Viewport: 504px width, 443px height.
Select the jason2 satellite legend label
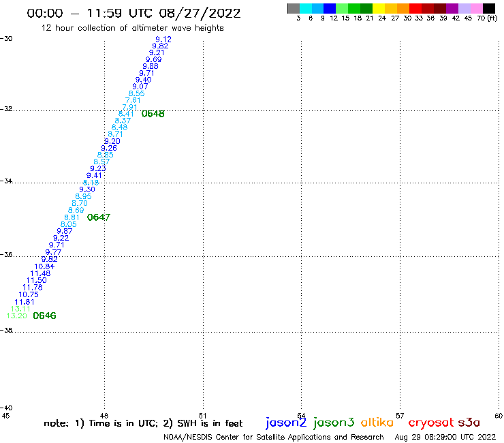point(286,423)
